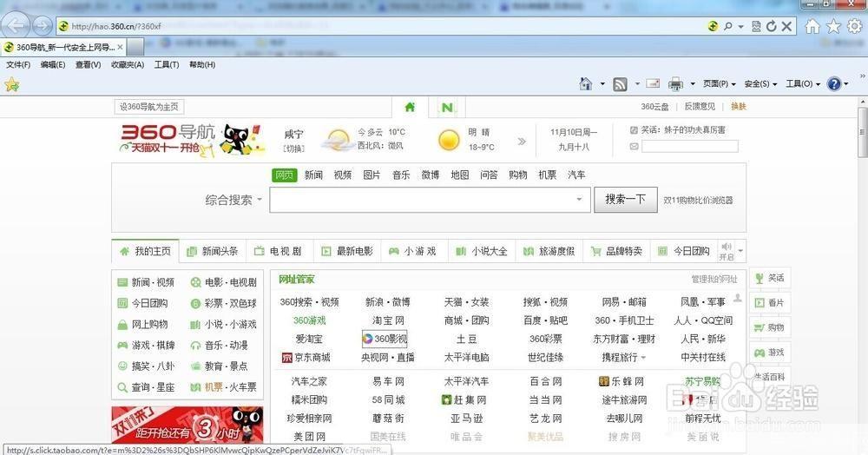The height and width of the screenshot is (455, 868).
Task: Open the 工具(O) dropdown menu
Action: coord(803,83)
